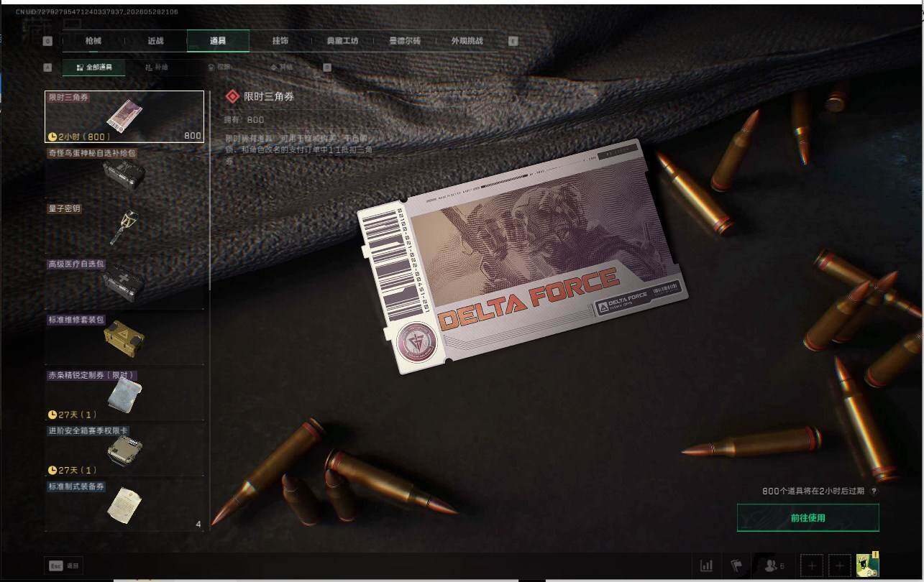Click the D key hint after 其他
924x582 pixels.
pyautogui.click(x=327, y=68)
